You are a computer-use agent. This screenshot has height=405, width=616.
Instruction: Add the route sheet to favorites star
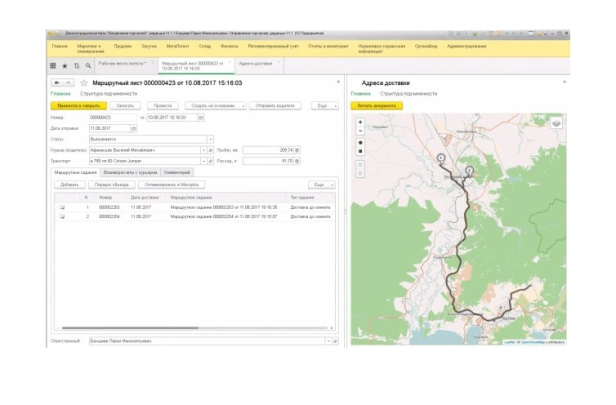[83, 83]
